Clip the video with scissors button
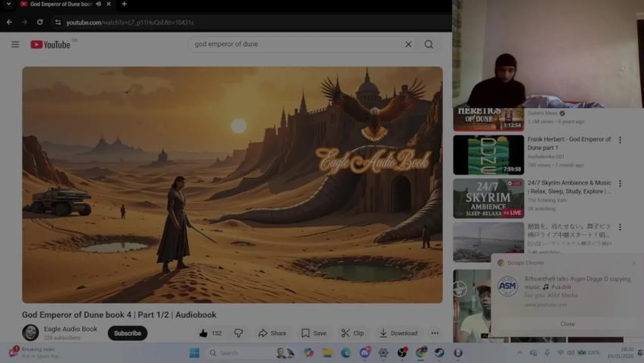 pos(352,333)
